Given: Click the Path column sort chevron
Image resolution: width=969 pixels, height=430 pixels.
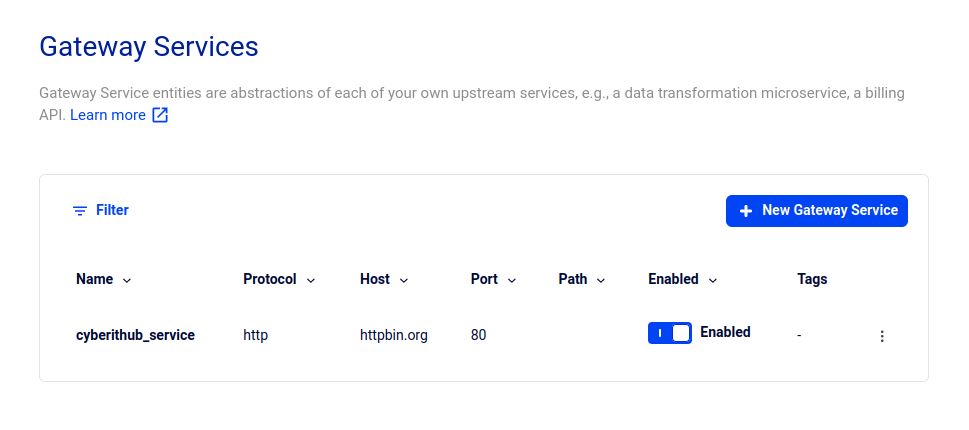Looking at the screenshot, I should [x=601, y=280].
